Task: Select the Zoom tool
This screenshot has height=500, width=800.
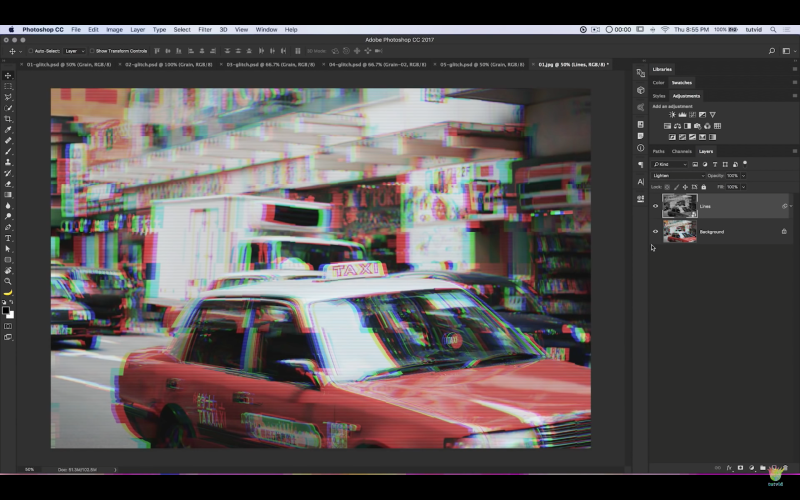Action: 8,282
